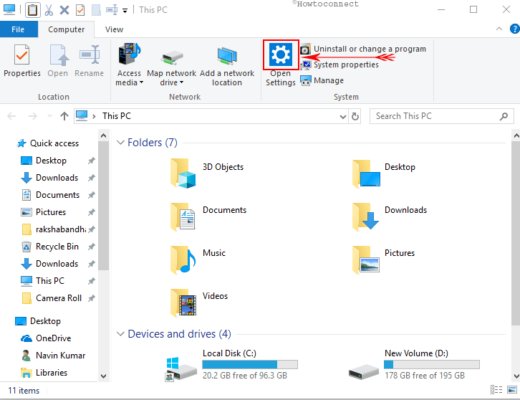Click the quick access Delete X icon
Viewport: 520px width, 400px height.
pyautogui.click(x=64, y=10)
